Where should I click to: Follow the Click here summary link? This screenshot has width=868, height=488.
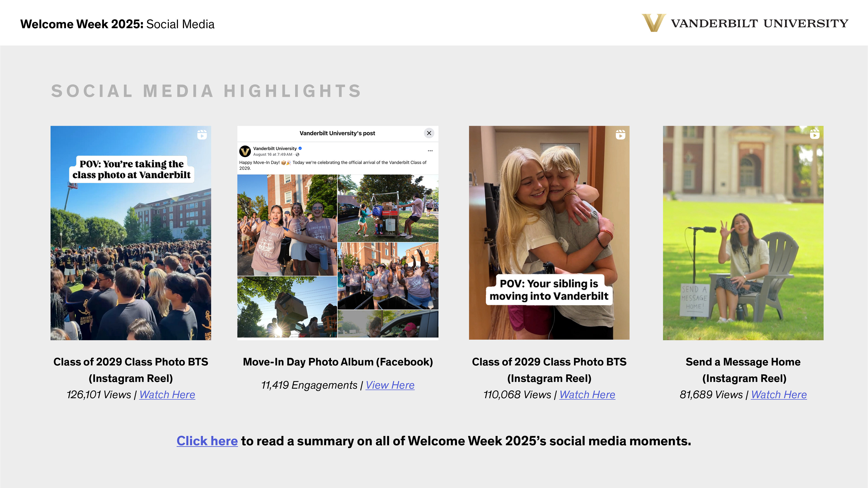[207, 441]
